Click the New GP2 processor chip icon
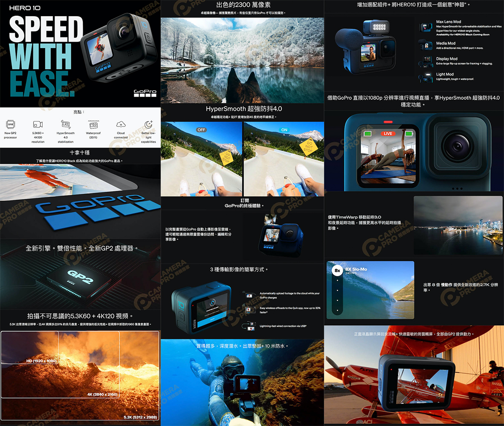Viewport: 504px width, 426px height. 11,124
